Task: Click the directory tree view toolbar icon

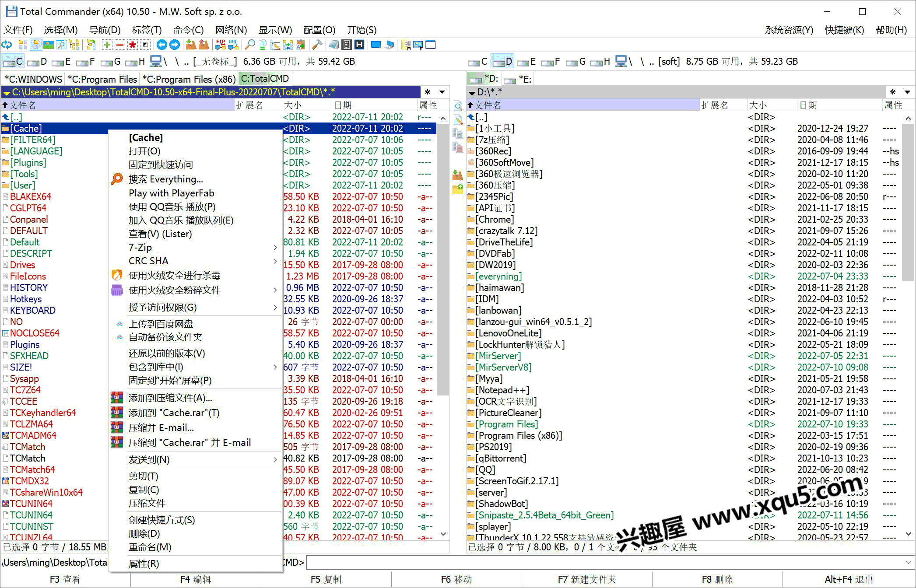Action: click(x=74, y=45)
